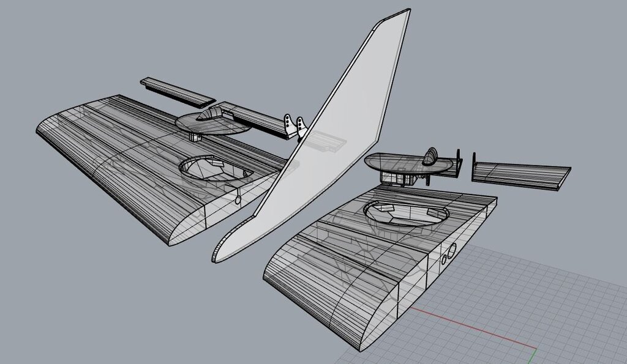Select the large circular hole on right wing side
Image resolution: width=627 pixels, height=364 pixels.
[x=452, y=249]
